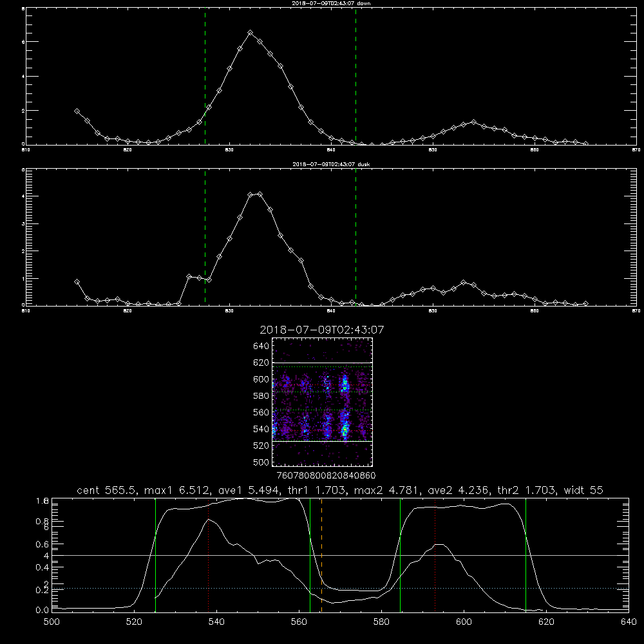Viewport: 644px width, 644px height.
Task: Click the timestamp title above the spectrogram image
Action: click(x=322, y=330)
